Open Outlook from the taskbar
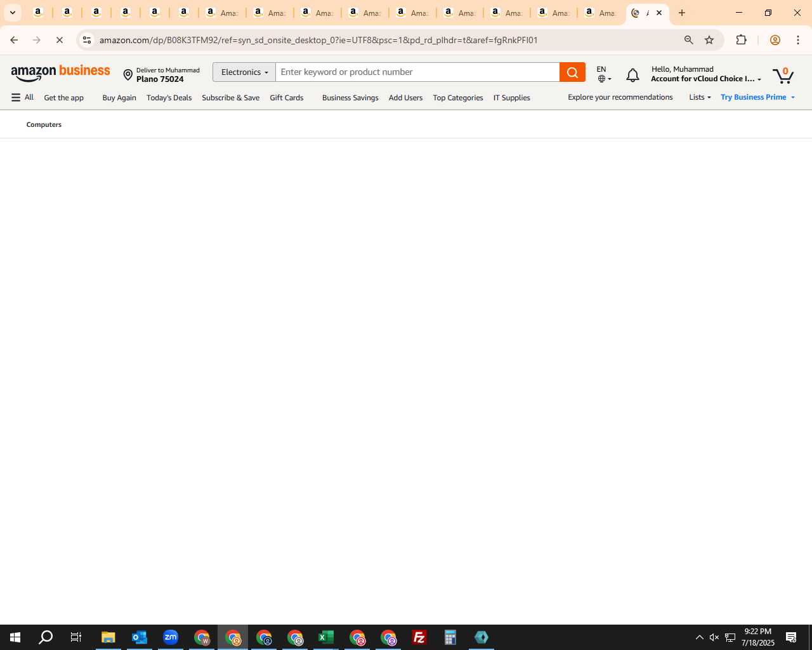812x650 pixels. 140,637
